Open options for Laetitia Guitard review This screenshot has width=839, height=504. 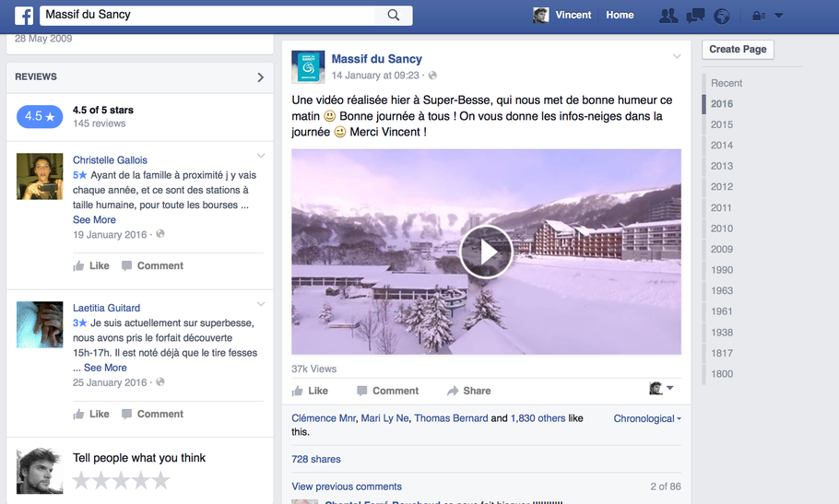(x=261, y=304)
